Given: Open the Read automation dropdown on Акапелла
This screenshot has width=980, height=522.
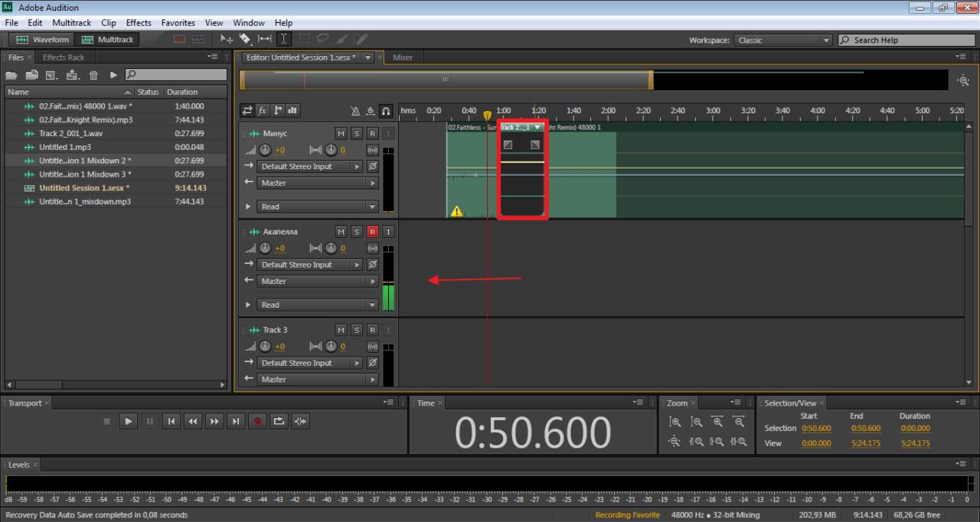Looking at the screenshot, I should 318,305.
